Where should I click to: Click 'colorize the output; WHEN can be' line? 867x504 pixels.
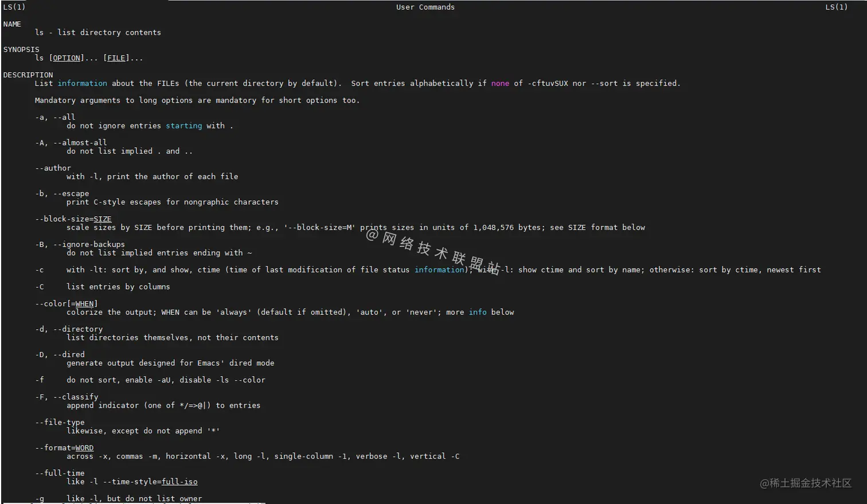tap(290, 312)
